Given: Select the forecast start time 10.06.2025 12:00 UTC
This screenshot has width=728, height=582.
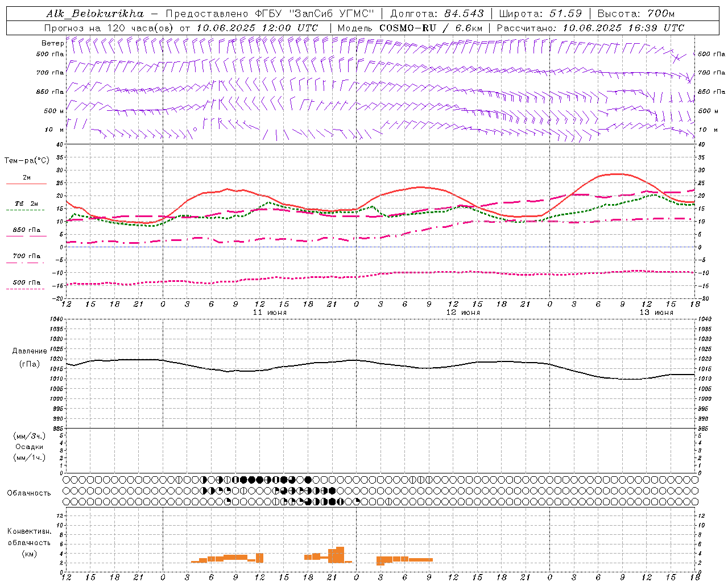Looking at the screenshot, I should (257, 28).
